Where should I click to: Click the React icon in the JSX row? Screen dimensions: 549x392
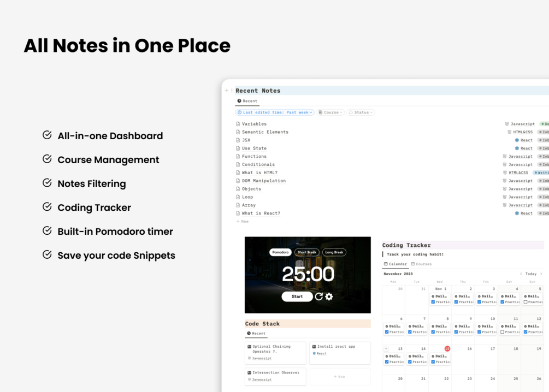coord(517,140)
